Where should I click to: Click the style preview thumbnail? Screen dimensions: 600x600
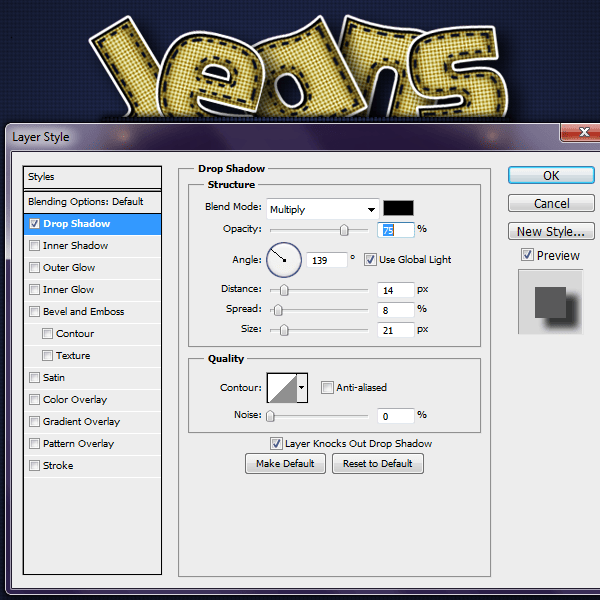pyautogui.click(x=550, y=301)
